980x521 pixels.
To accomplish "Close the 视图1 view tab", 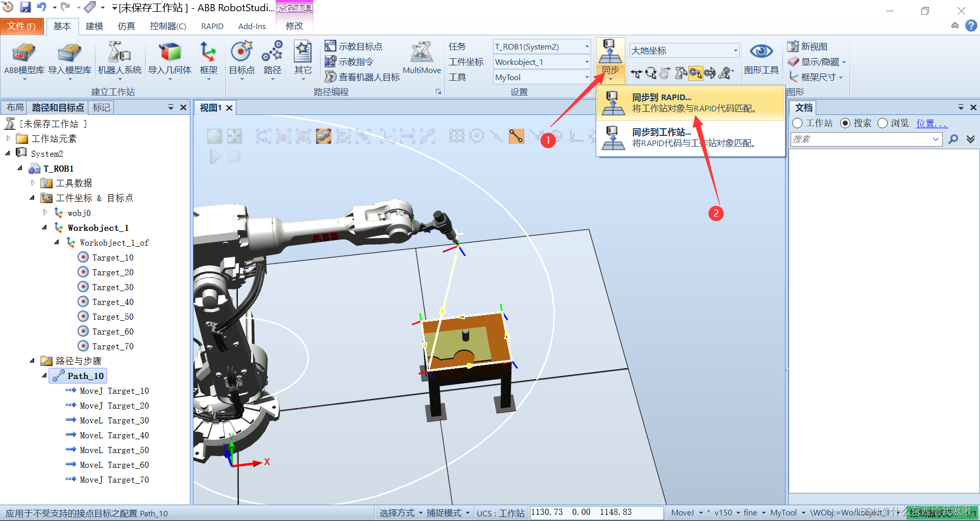I will pos(229,108).
